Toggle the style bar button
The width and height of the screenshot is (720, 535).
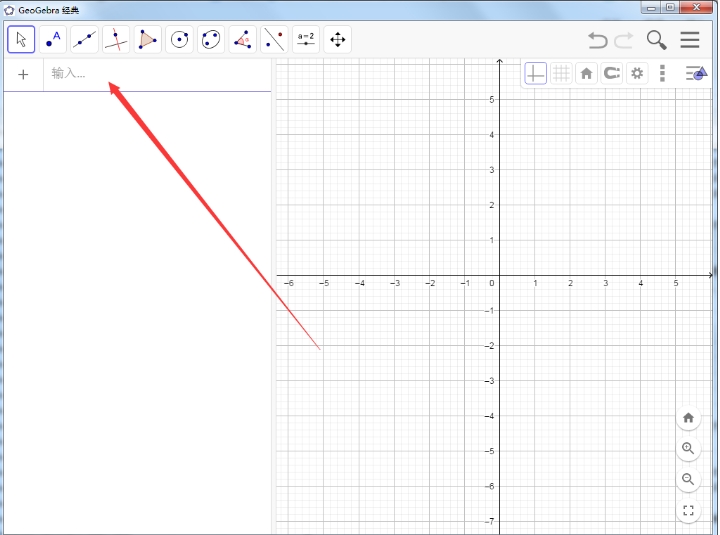click(x=696, y=73)
